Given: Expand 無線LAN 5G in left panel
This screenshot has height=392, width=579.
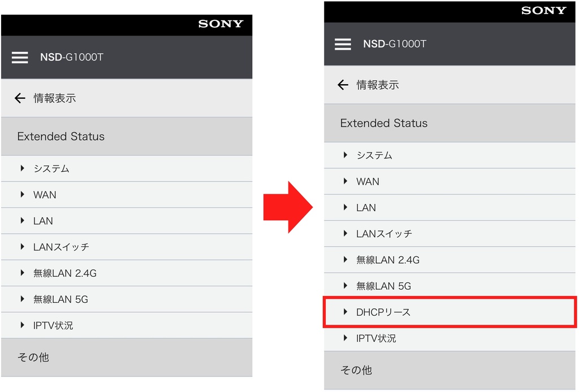Looking at the screenshot, I should coord(127,299).
